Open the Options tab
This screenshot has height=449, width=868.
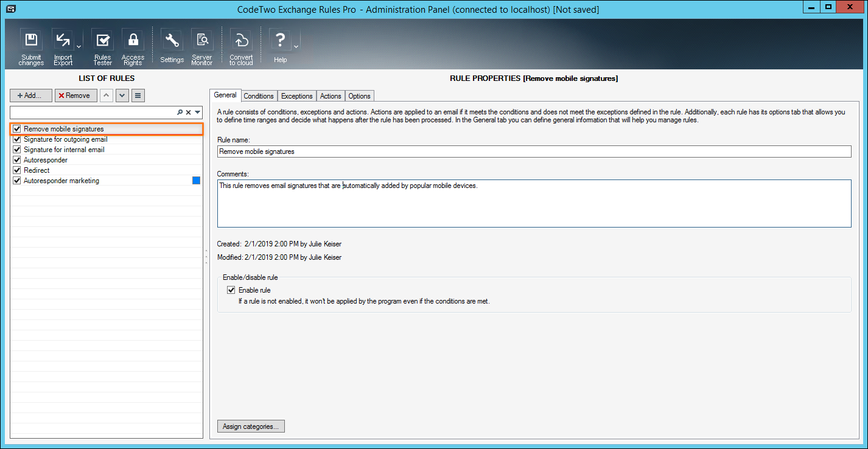[x=360, y=96]
